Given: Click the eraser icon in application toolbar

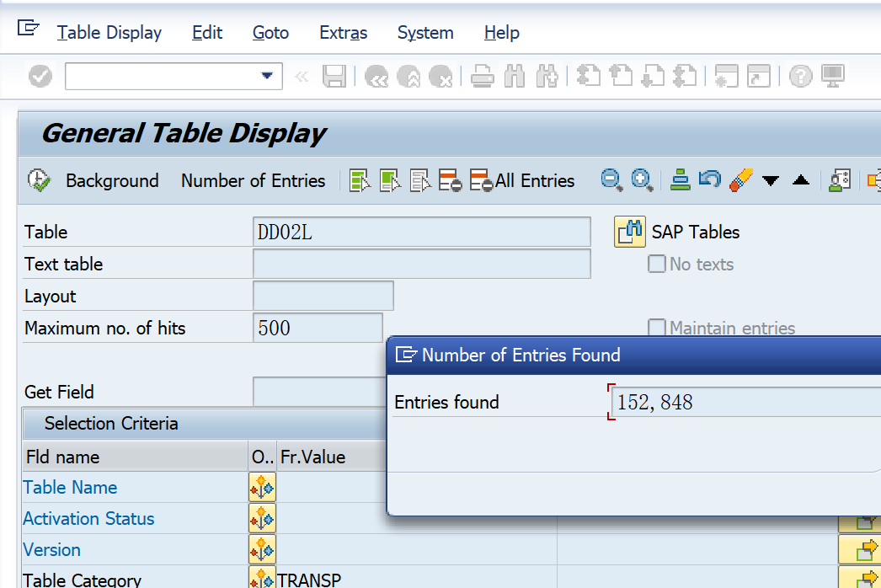Looking at the screenshot, I should (x=740, y=180).
